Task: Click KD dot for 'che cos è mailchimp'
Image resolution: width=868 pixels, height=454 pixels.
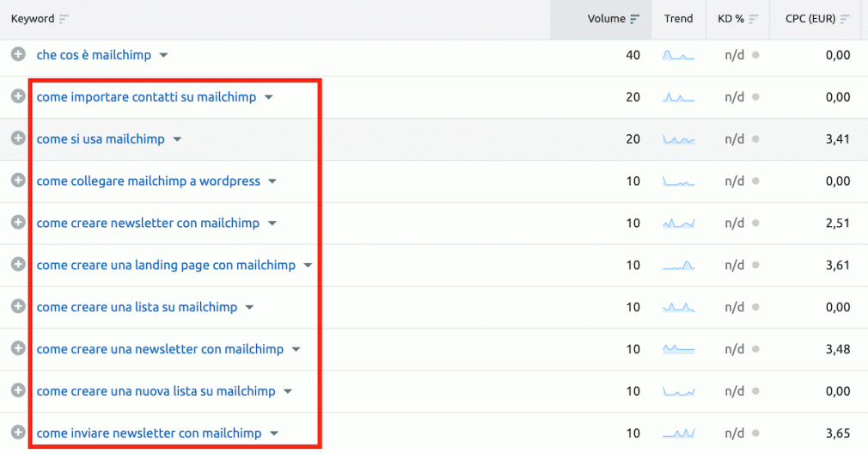Action: click(x=755, y=55)
